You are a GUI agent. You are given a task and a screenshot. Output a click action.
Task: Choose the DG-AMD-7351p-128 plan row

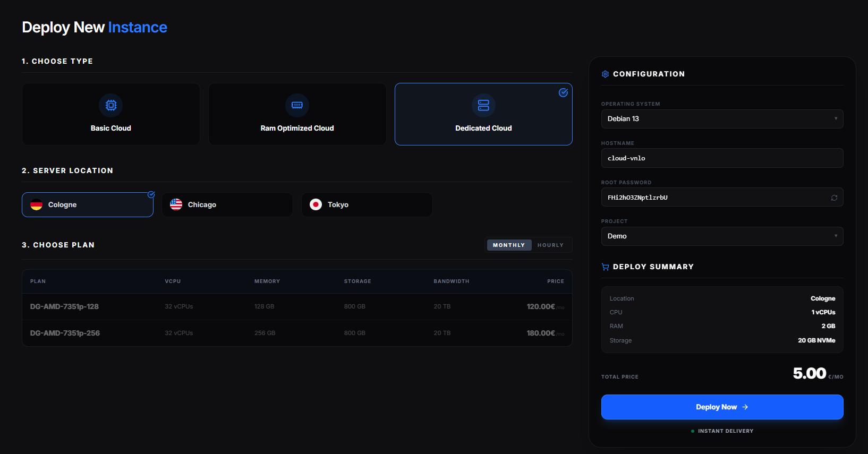click(296, 306)
